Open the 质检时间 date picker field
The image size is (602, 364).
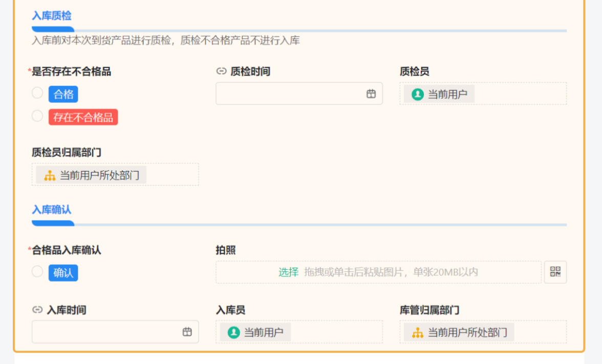pyautogui.click(x=292, y=94)
